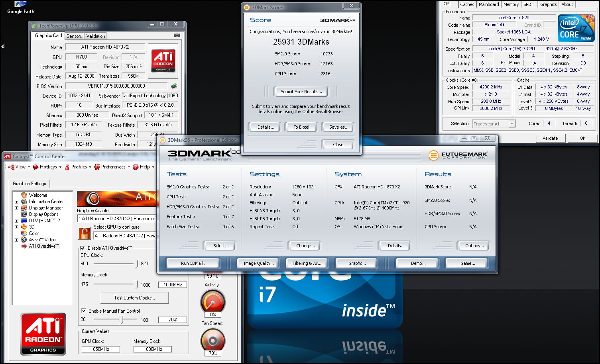Open the Graphs button in 3DMark06

(x=357, y=263)
